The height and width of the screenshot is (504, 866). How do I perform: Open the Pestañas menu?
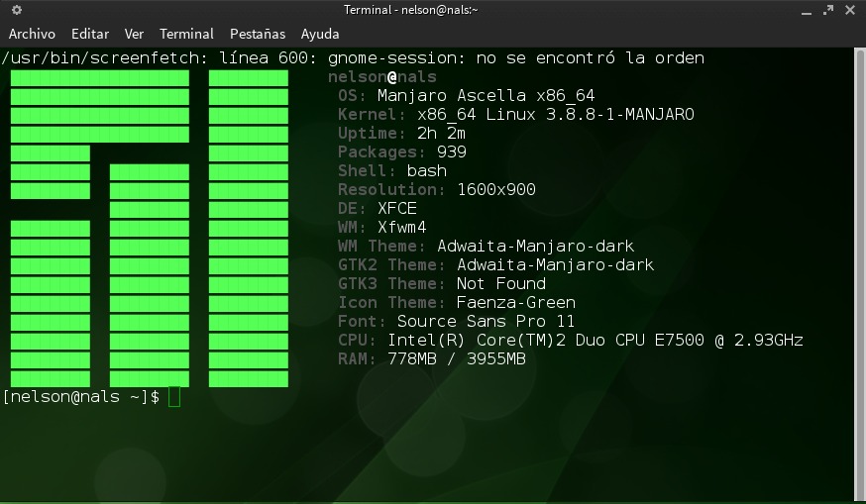tap(258, 34)
